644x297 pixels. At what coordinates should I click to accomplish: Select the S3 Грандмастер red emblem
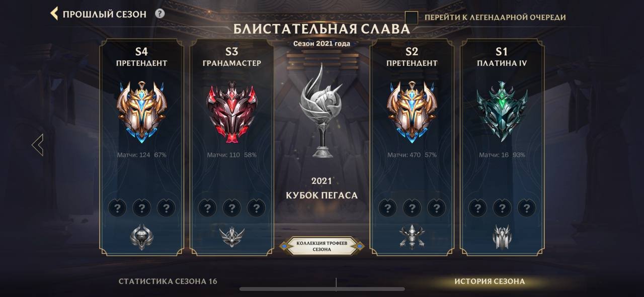231,112
